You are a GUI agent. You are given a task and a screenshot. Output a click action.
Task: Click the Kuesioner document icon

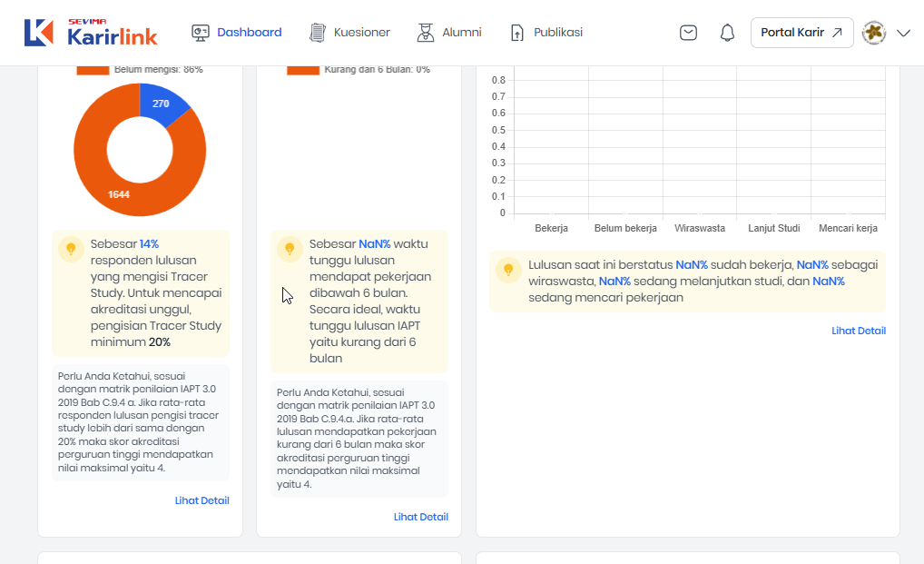click(317, 33)
